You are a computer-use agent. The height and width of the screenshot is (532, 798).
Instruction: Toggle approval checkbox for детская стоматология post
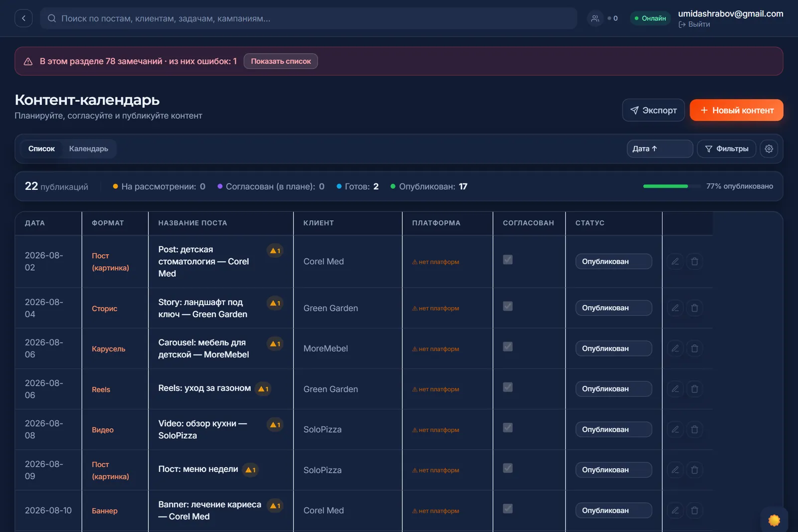click(508, 260)
